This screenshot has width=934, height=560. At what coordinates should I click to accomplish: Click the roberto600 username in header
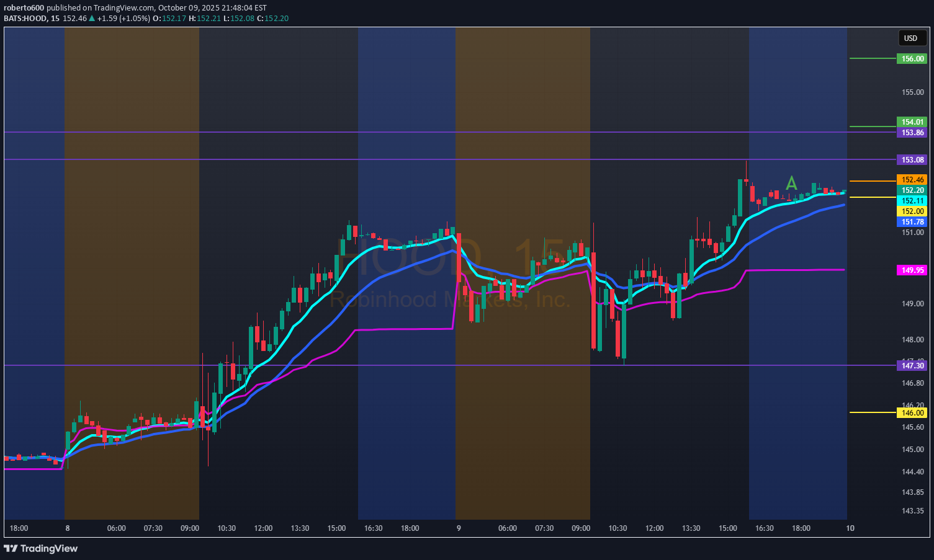click(x=24, y=8)
